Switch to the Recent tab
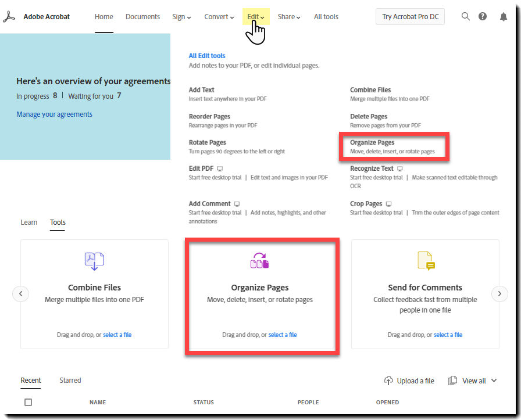The height and width of the screenshot is (420, 521). point(31,380)
